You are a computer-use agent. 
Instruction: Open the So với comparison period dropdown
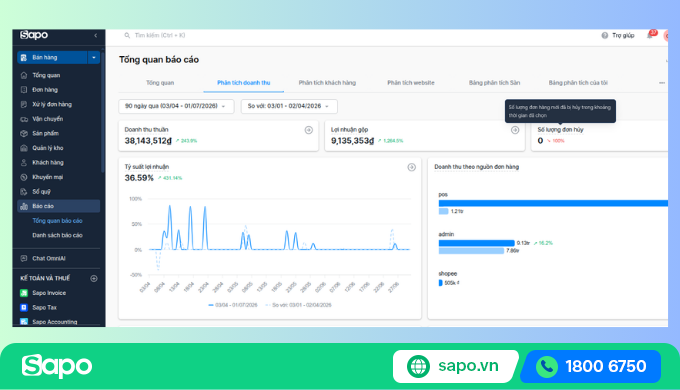[x=289, y=106]
